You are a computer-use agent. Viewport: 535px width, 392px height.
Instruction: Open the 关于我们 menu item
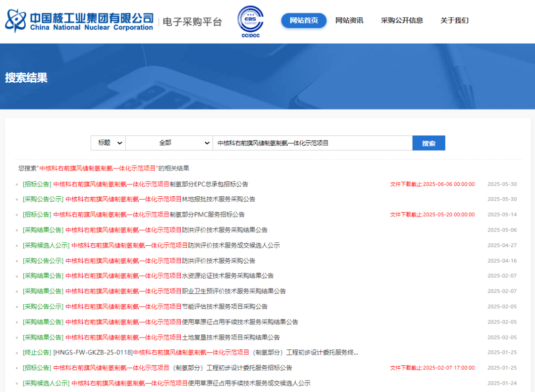(454, 20)
